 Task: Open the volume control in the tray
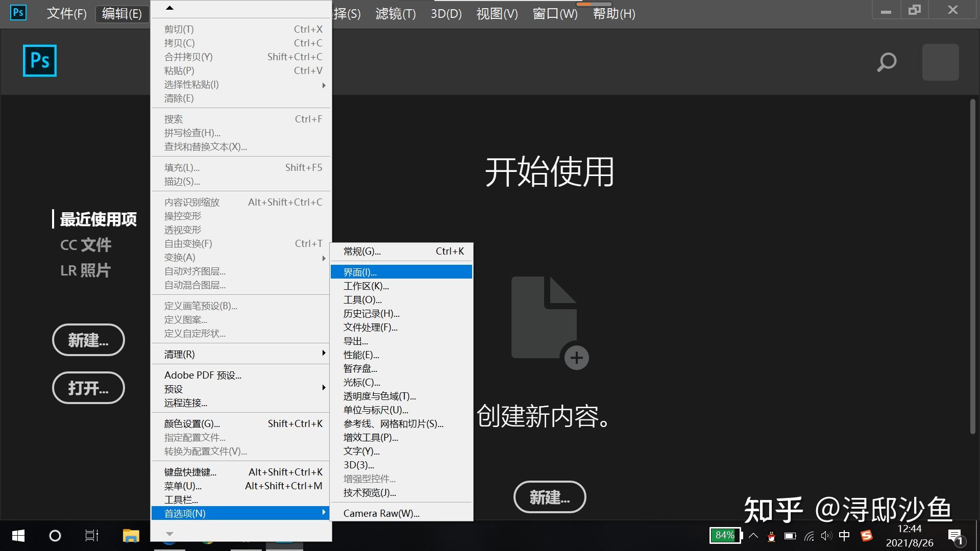826,536
